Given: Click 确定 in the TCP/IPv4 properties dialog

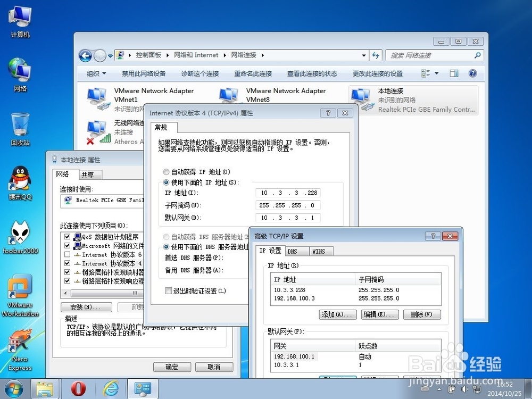Looking at the screenshot, I should click(x=172, y=367).
